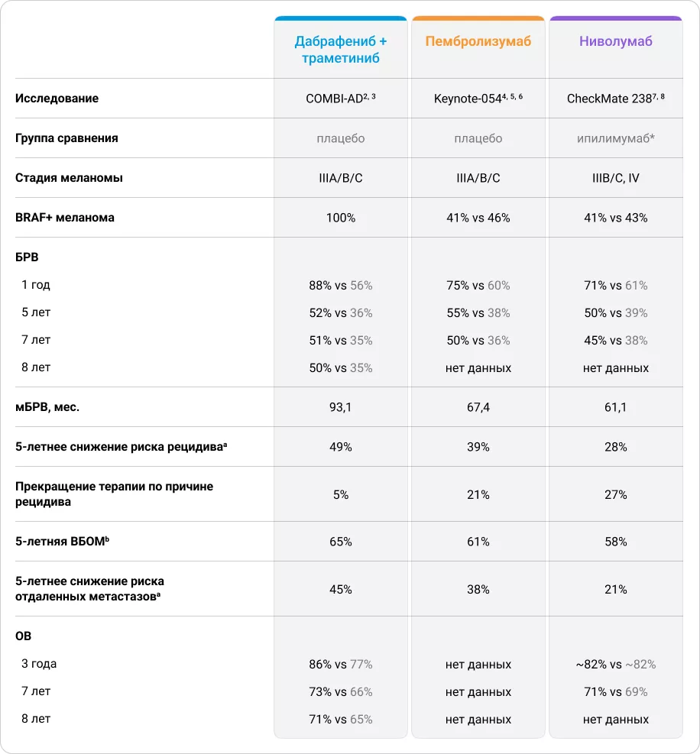Click the 88% vs 56% one-year value

point(341,285)
